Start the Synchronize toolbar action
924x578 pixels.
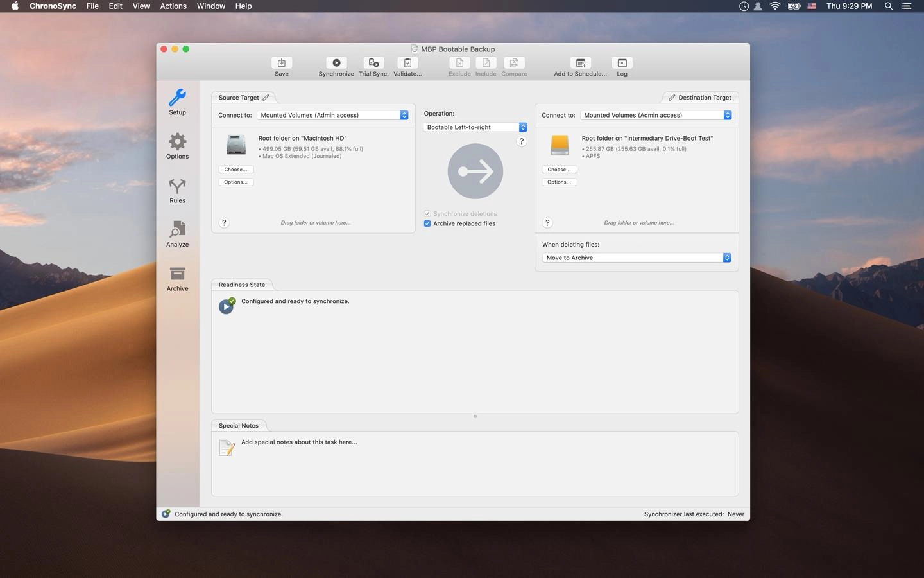[x=336, y=63]
